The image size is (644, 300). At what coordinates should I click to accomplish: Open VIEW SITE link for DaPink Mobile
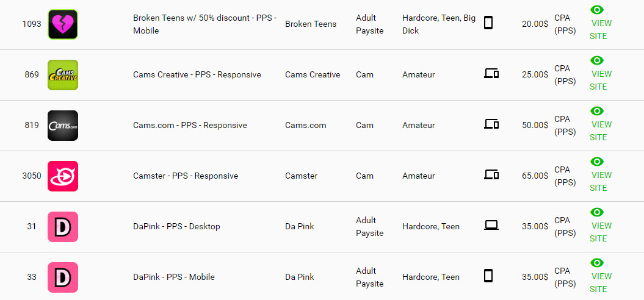click(x=601, y=282)
